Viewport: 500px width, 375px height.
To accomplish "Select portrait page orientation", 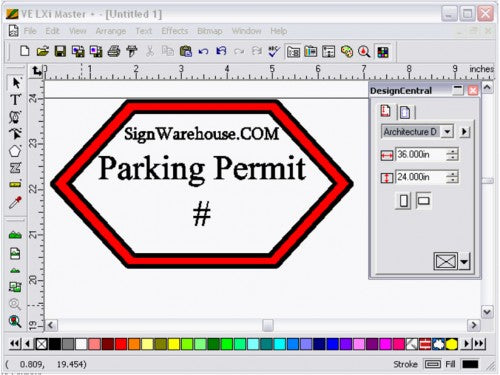I will [403, 201].
